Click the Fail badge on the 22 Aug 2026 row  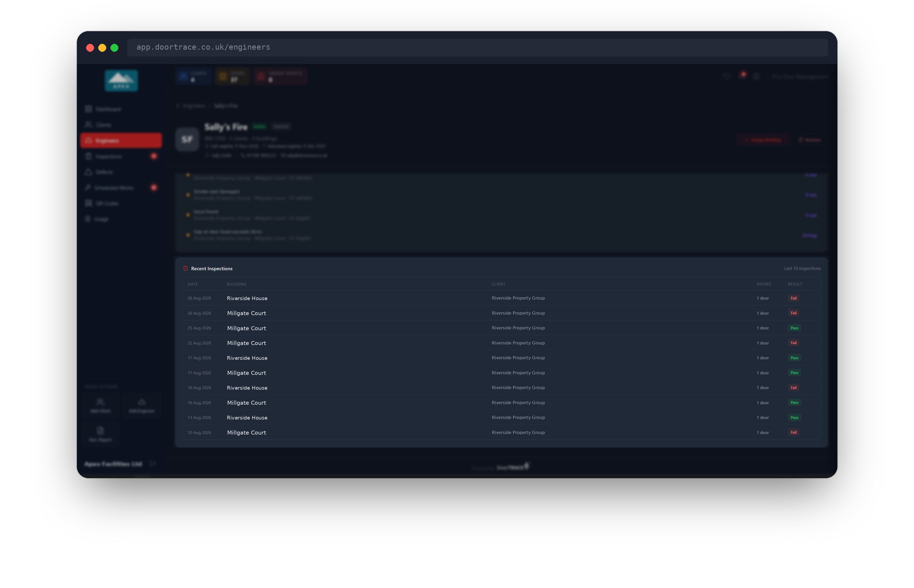click(793, 343)
